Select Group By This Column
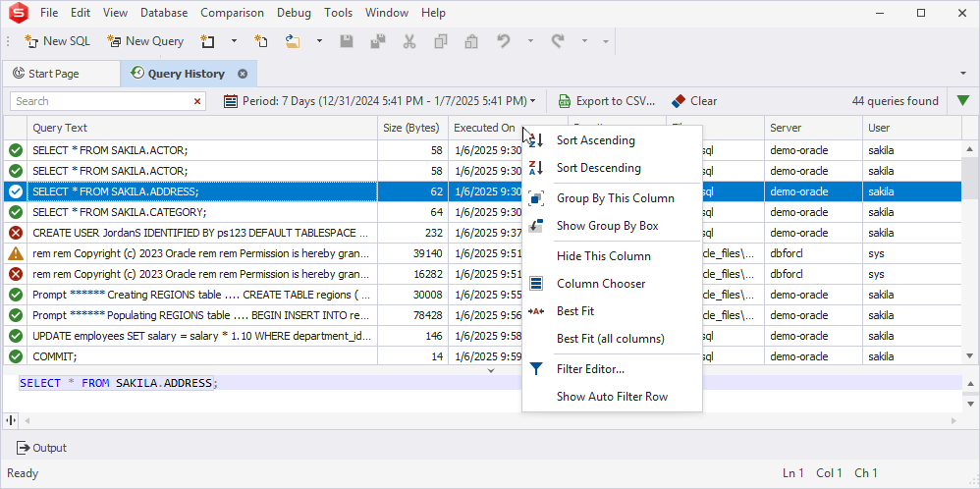Screen dimensions: 980x489 click(x=612, y=198)
